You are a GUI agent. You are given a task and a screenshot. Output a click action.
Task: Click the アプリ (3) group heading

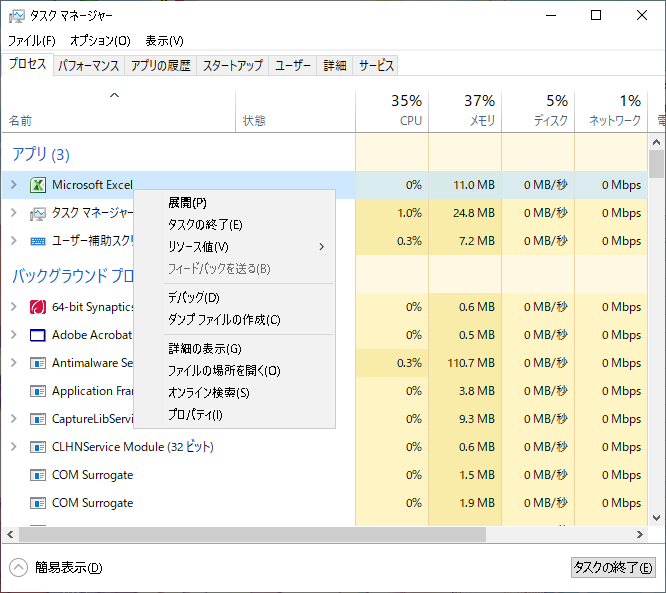click(x=40, y=154)
